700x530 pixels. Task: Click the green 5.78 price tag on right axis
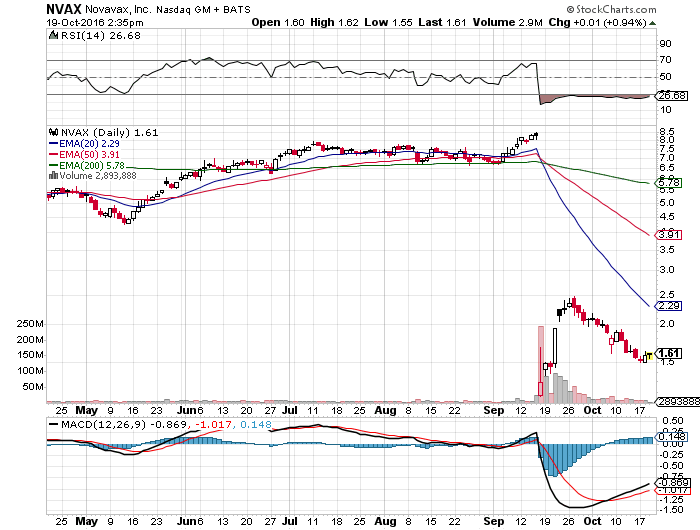click(669, 182)
